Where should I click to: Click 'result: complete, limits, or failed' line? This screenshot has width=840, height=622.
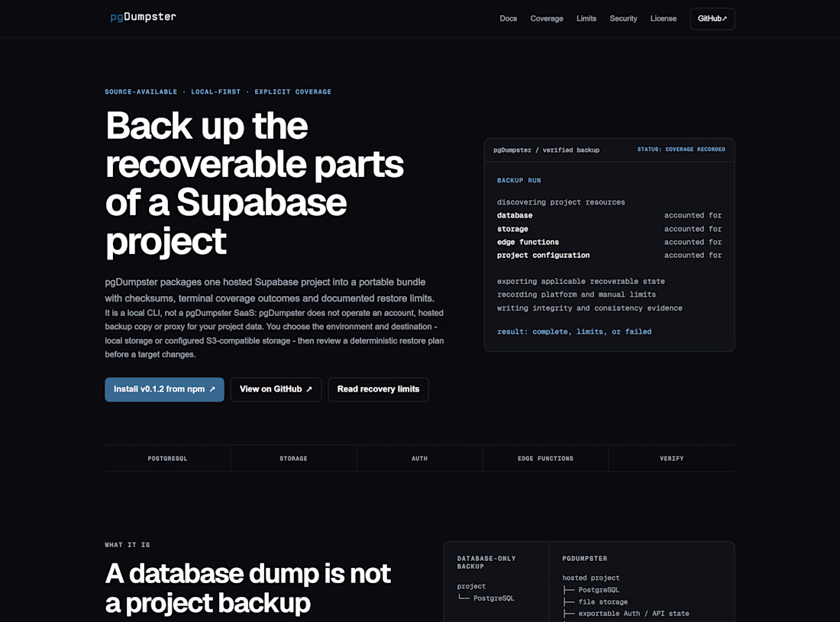(573, 332)
